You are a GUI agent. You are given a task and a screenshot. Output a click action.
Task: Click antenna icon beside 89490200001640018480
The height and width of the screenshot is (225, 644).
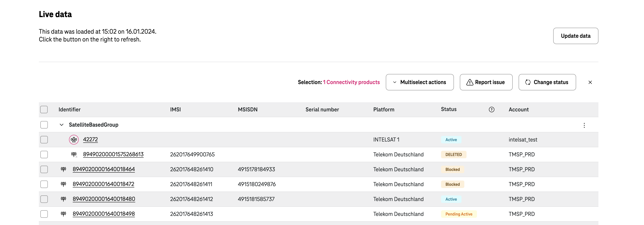point(63,199)
